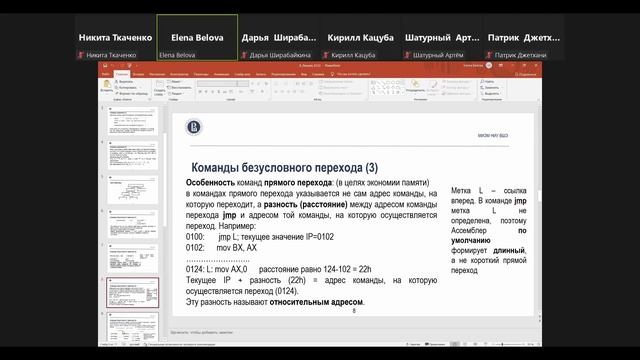
Task: Switch to the Transitions (Переходы) tab
Action: pos(201,74)
